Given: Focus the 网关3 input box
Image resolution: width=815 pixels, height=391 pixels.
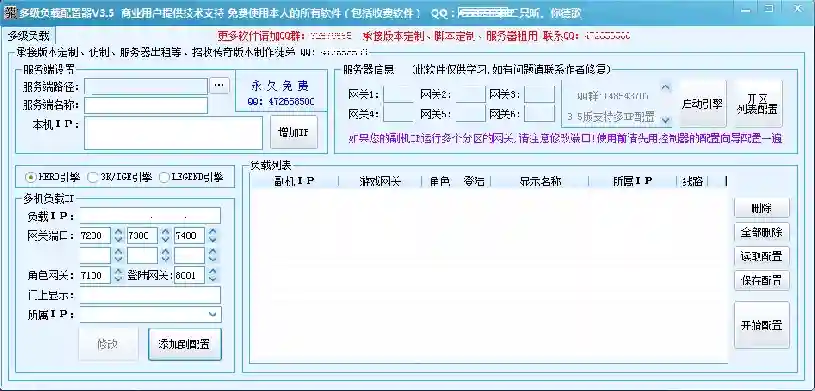Looking at the screenshot, I should click(540, 94).
